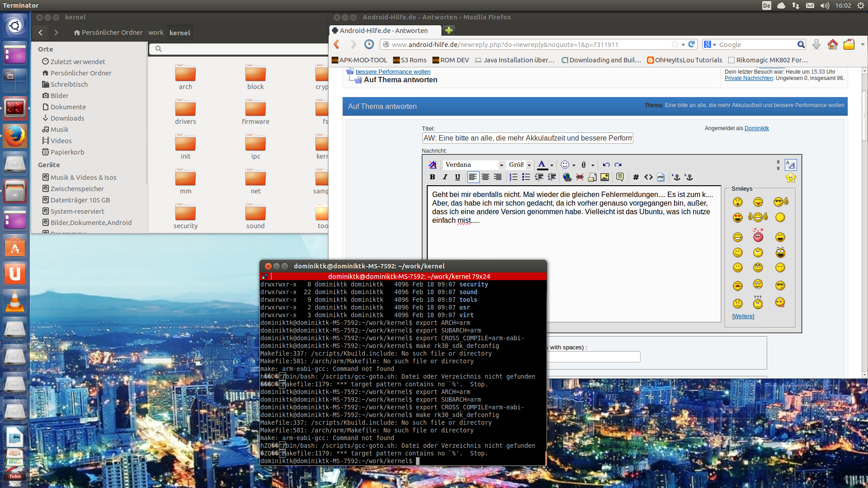This screenshot has height=488, width=868.
Task: Open the APK-MOD-TOOL bookmark
Action: pyautogui.click(x=359, y=60)
